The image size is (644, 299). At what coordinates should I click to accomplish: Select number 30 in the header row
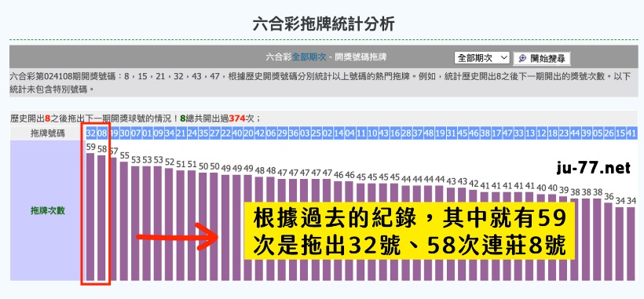[124, 133]
